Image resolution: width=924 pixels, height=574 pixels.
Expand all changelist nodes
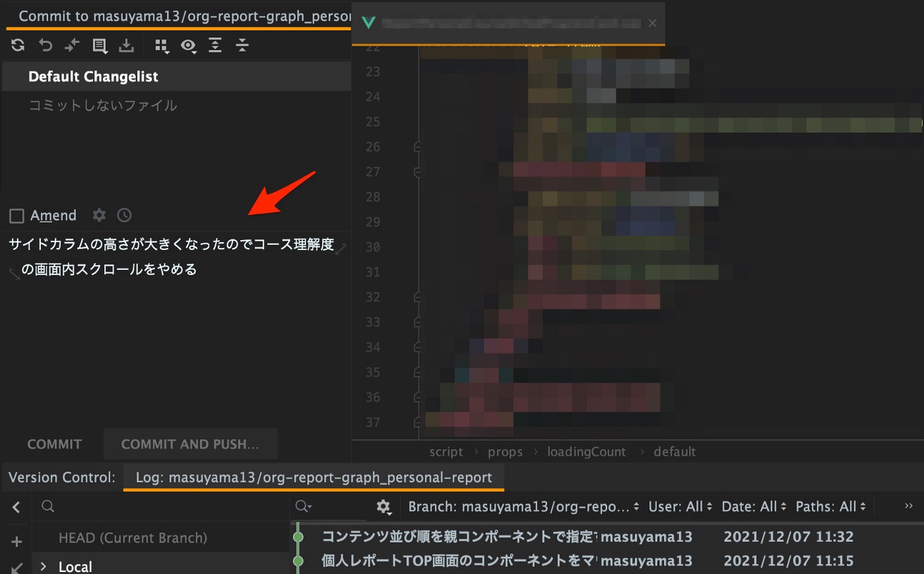point(215,46)
